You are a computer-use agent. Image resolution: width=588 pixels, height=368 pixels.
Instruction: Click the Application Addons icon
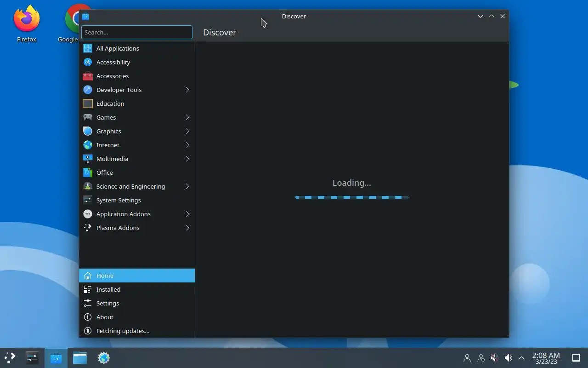click(88, 214)
